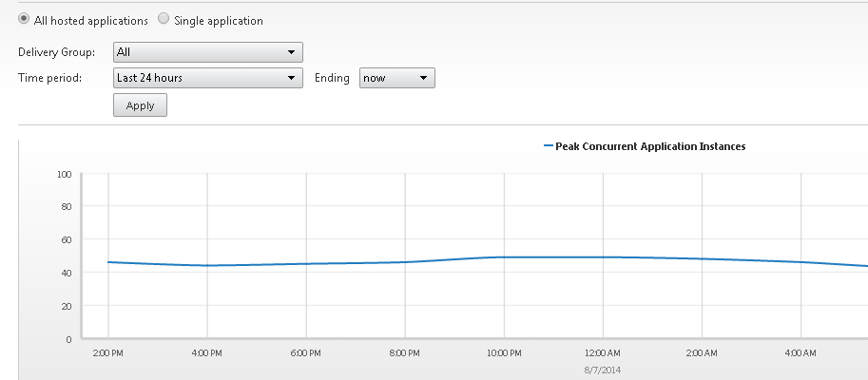Select the All hosted applications radio button
Viewport: 868px width, 380px height.
tap(24, 20)
